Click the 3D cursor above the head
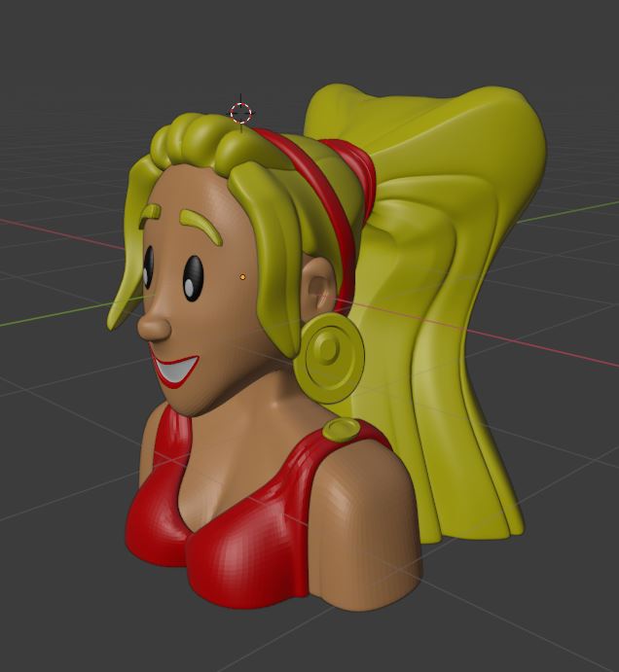Image resolution: width=619 pixels, height=672 pixels. pyautogui.click(x=241, y=112)
